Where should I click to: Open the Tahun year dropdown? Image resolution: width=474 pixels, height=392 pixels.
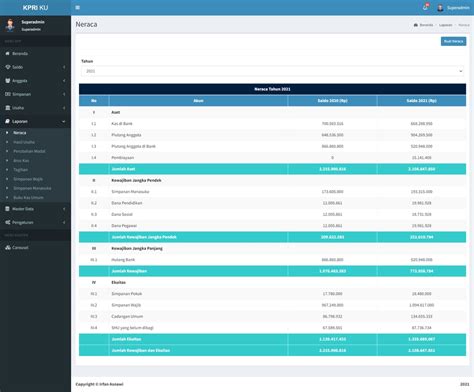point(272,71)
